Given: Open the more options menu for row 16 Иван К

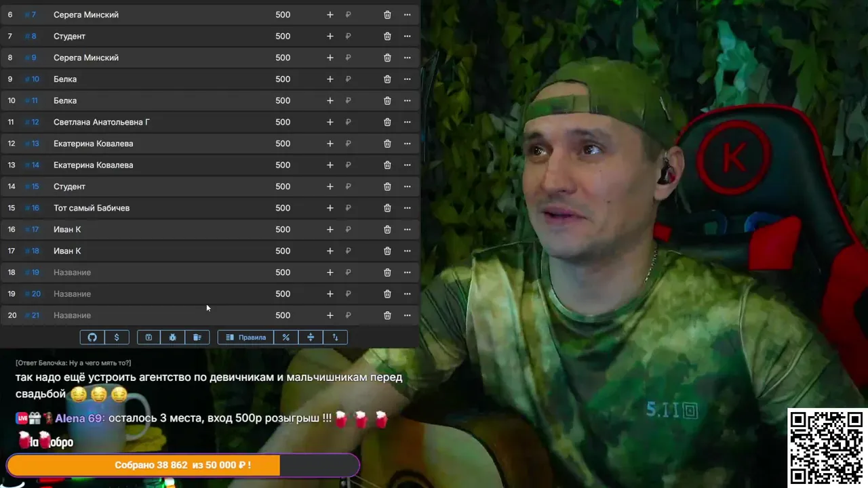Looking at the screenshot, I should [x=408, y=229].
